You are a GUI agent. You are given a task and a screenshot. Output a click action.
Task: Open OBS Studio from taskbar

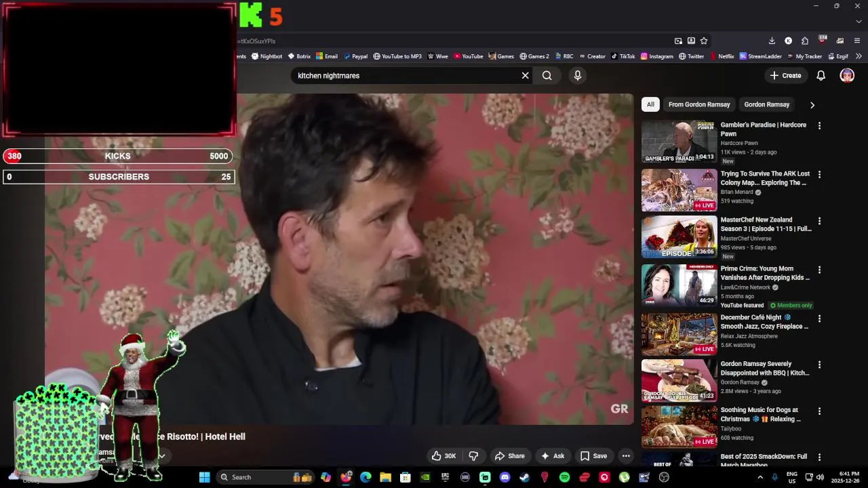(x=664, y=477)
